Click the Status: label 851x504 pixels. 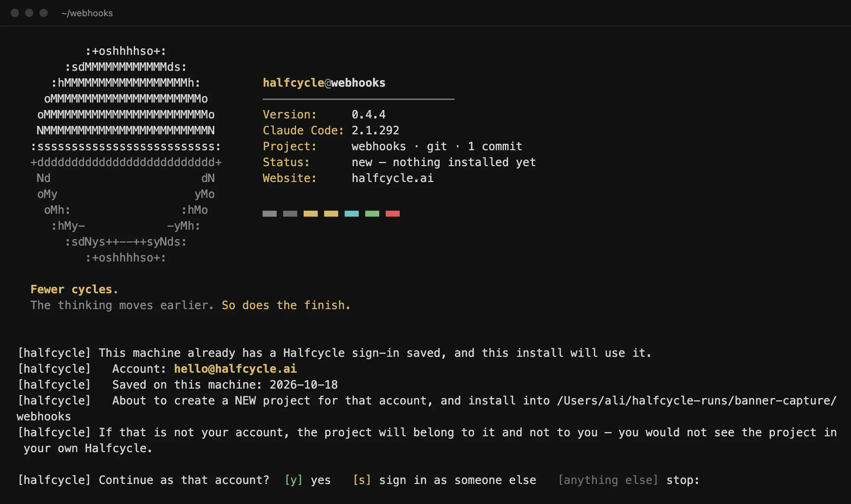pos(286,162)
